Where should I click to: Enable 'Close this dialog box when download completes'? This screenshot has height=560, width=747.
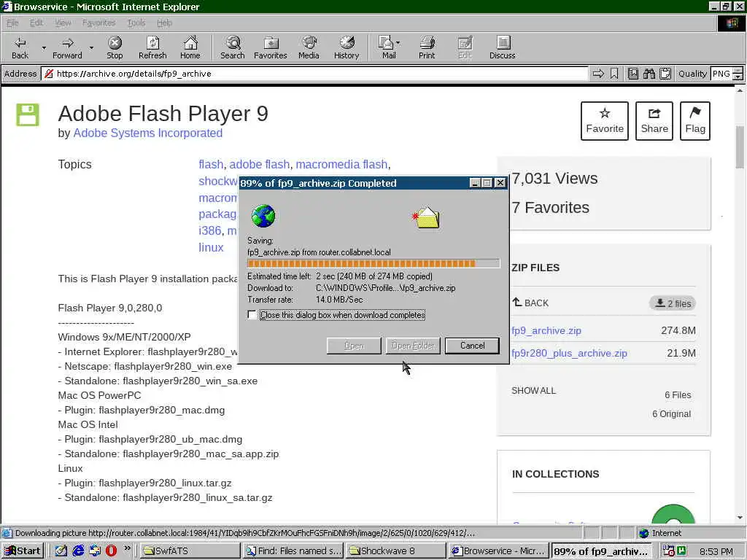point(252,315)
